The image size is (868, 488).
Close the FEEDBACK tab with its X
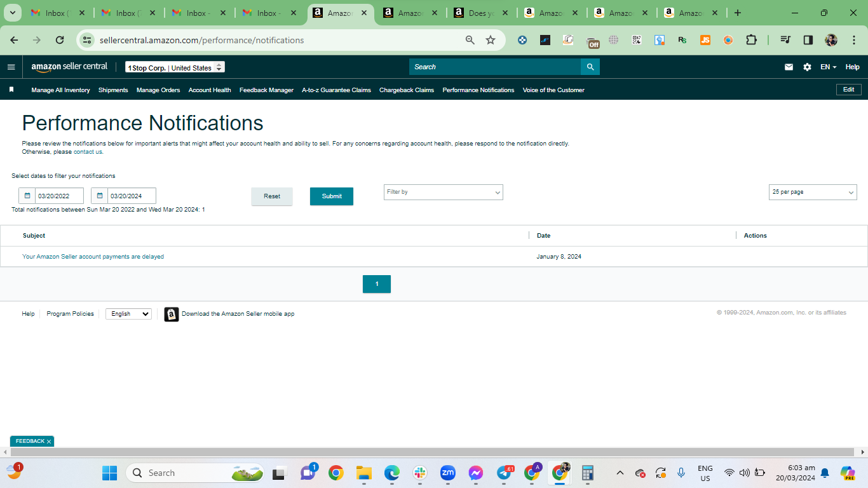pyautogui.click(x=49, y=442)
